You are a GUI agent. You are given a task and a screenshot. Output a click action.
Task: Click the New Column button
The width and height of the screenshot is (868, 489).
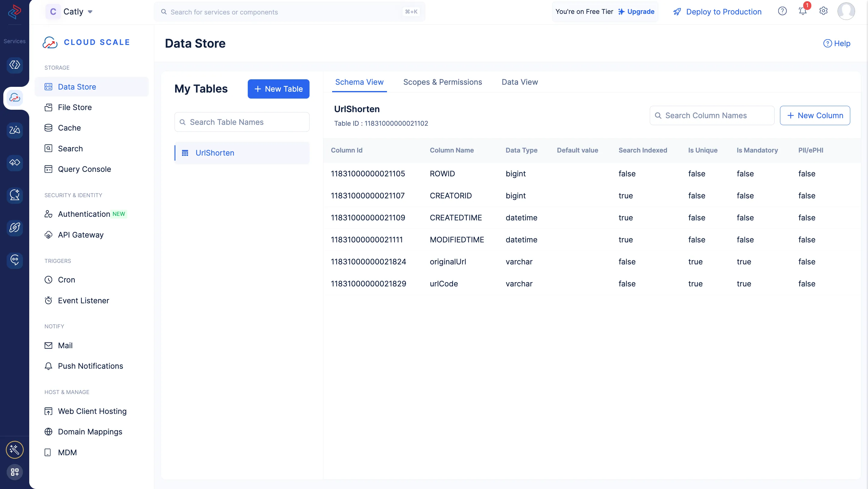(814, 115)
